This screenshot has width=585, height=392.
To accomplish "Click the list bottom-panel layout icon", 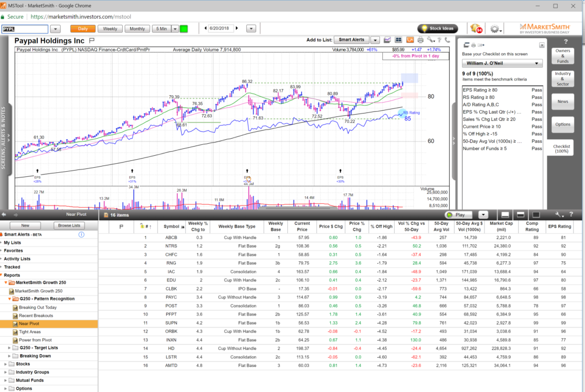I will pyautogui.click(x=505, y=215).
